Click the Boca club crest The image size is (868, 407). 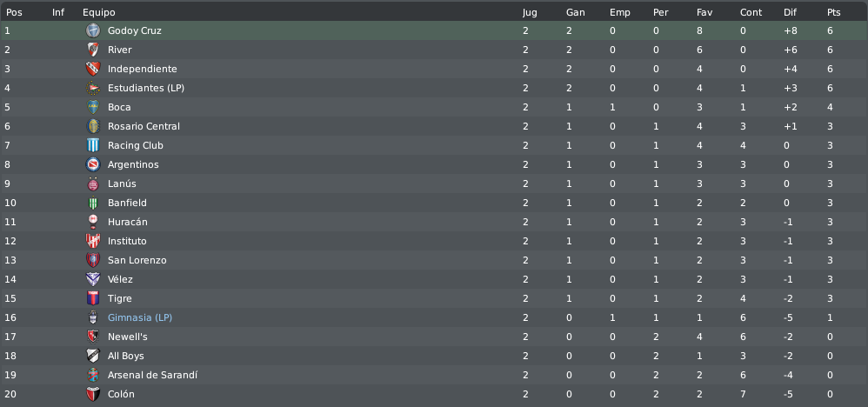coord(93,107)
